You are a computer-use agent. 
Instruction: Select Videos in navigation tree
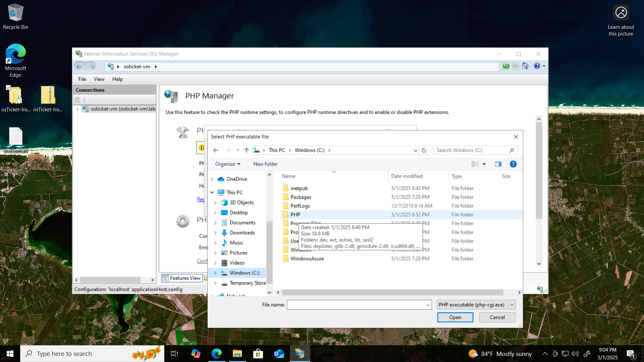tap(237, 263)
